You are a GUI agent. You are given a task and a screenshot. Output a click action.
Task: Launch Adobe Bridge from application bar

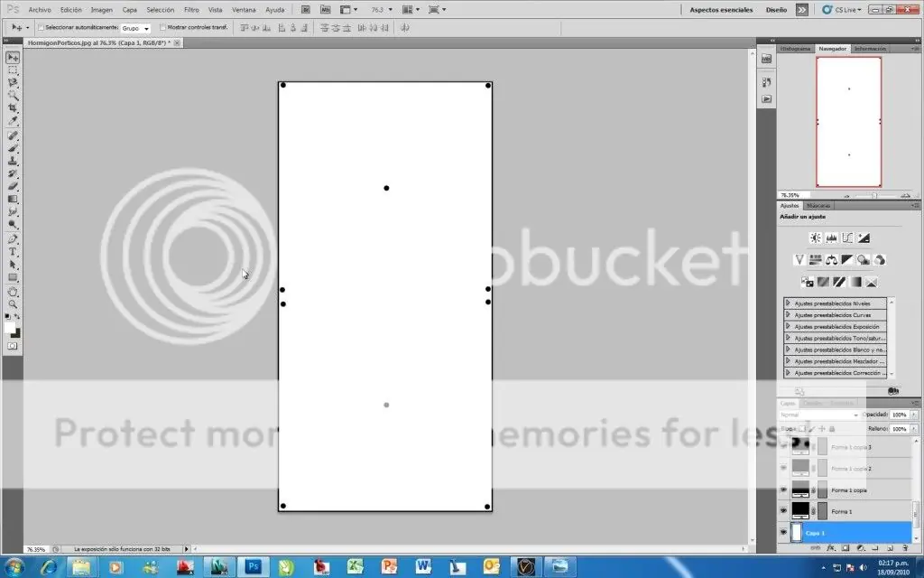pyautogui.click(x=305, y=9)
